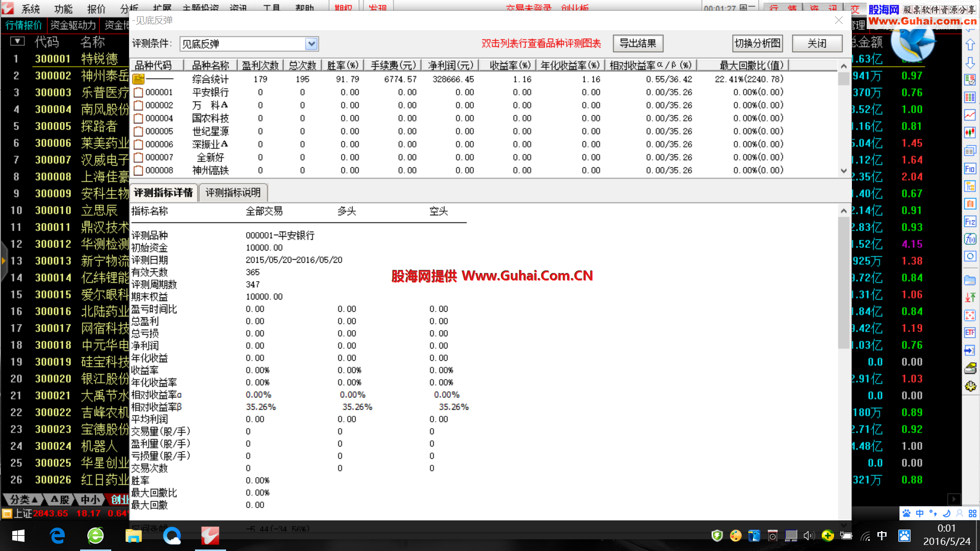Image resolution: width=980 pixels, height=551 pixels.
Task: Tick the checkbox for 000005 世纪星源
Action: click(x=138, y=132)
